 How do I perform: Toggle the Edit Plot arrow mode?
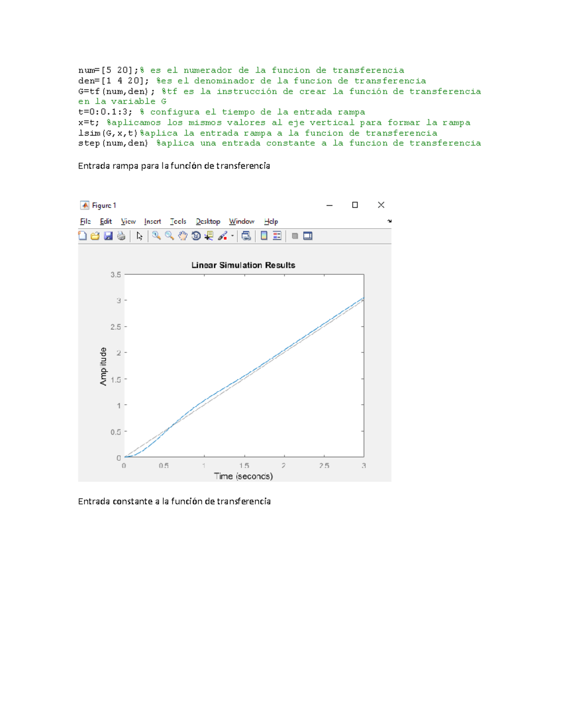(139, 235)
